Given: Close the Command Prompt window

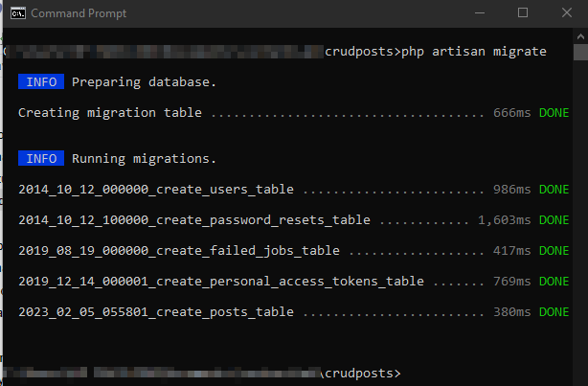Looking at the screenshot, I should pos(567,13).
